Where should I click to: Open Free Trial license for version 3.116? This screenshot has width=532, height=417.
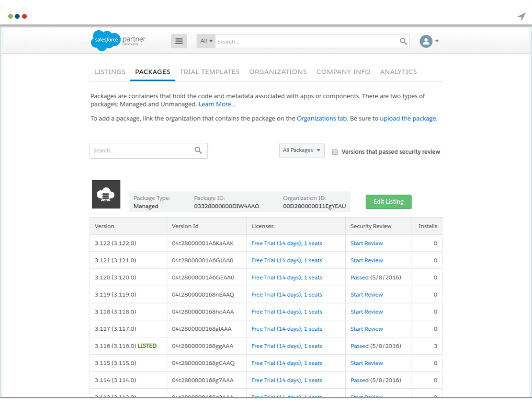[287, 346]
